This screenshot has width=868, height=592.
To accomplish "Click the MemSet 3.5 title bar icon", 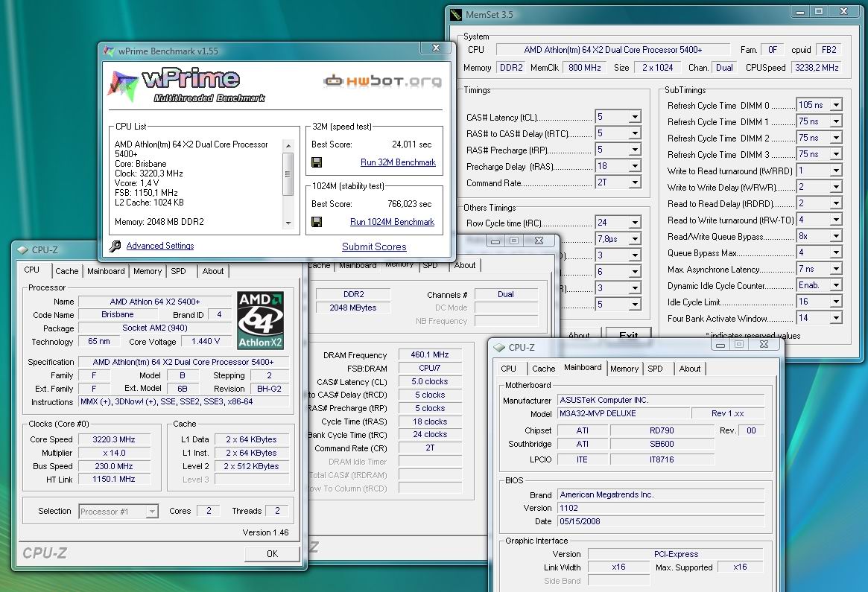I will [x=456, y=14].
